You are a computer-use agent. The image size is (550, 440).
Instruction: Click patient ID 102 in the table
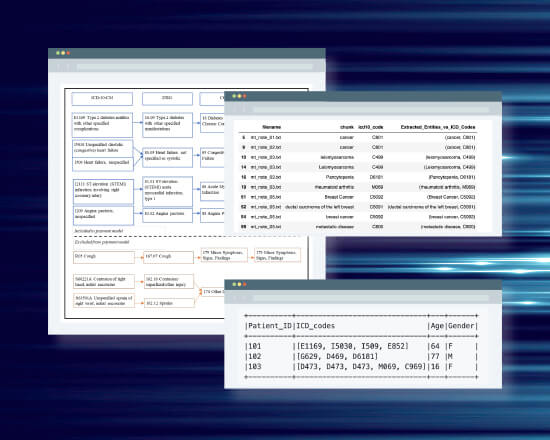pyautogui.click(x=255, y=356)
